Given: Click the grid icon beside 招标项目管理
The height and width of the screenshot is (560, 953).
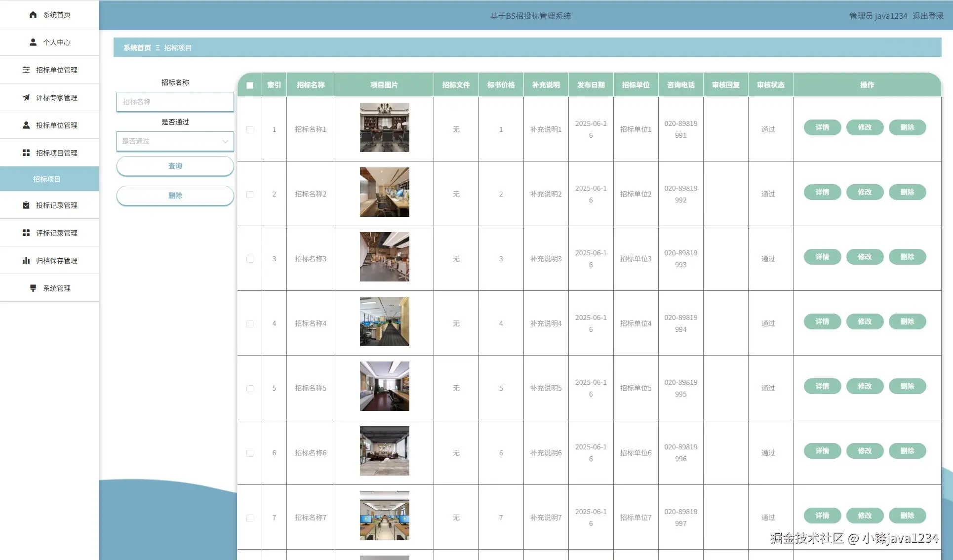Looking at the screenshot, I should coord(26,153).
